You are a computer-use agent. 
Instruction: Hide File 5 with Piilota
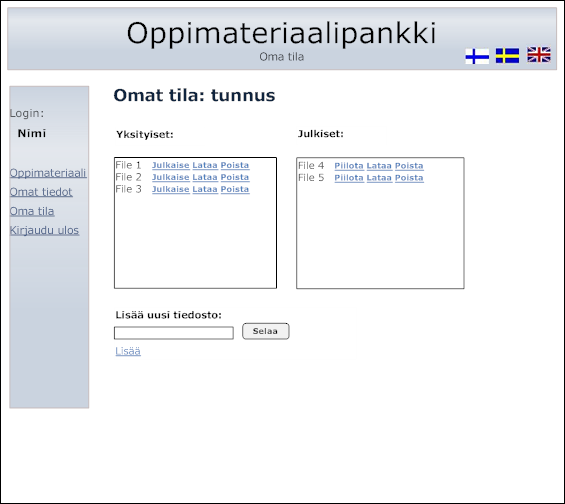coord(349,178)
